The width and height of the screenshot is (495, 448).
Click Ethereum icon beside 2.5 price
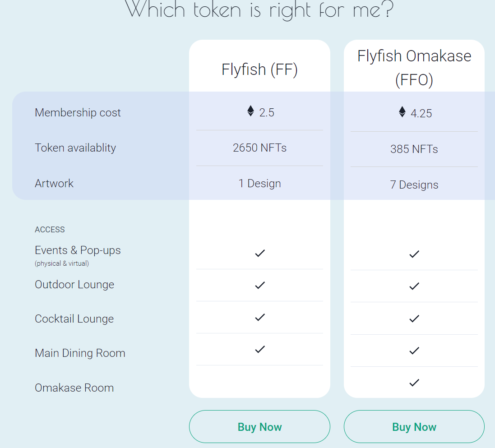250,111
